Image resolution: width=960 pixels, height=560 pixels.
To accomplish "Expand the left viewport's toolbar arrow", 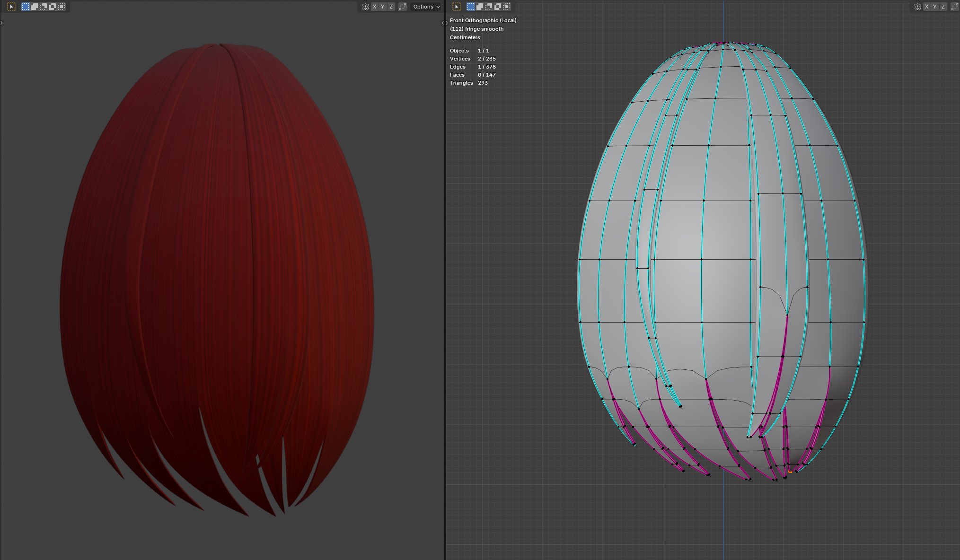I will coord(2,23).
